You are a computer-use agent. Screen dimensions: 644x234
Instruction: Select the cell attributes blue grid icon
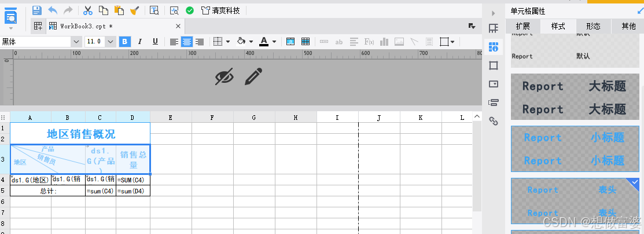pyautogui.click(x=494, y=47)
